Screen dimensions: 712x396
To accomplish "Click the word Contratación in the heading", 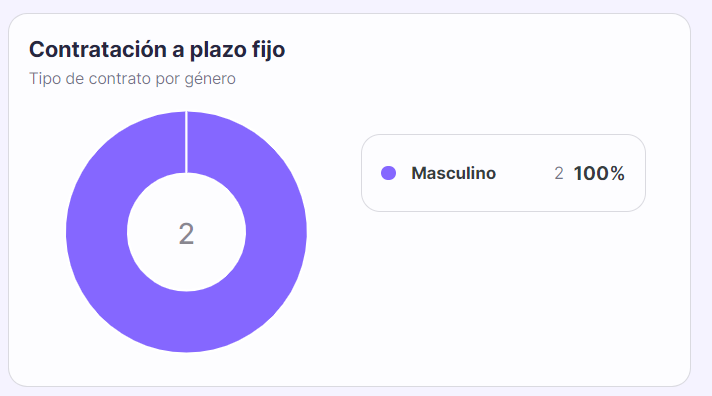I will [x=98, y=49].
